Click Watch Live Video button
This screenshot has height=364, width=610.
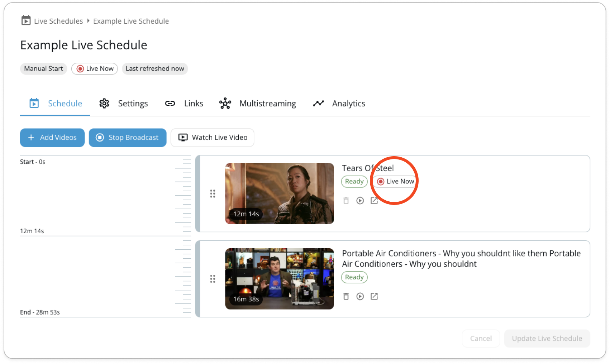[x=213, y=138]
